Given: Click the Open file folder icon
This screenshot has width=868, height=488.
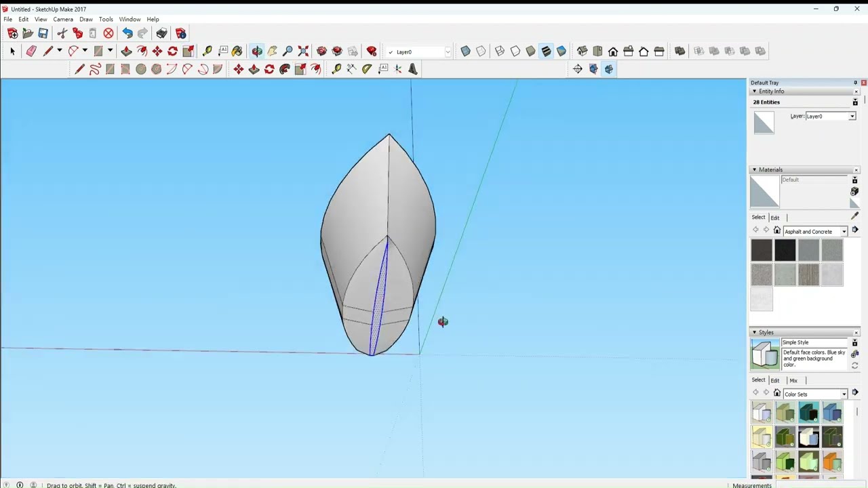Looking at the screenshot, I should point(28,33).
